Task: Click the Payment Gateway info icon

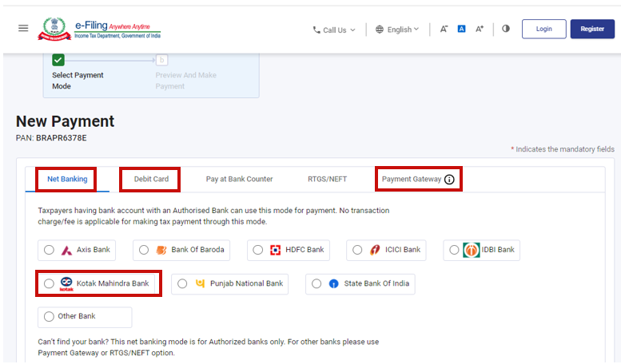Action: point(449,180)
